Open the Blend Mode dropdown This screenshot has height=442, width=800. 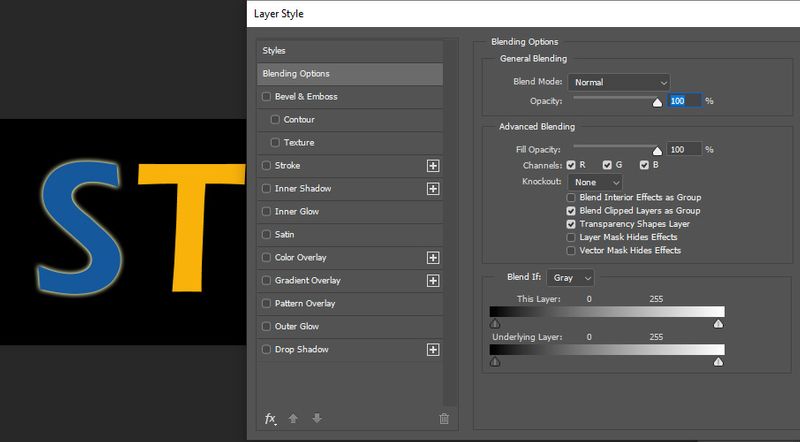(619, 82)
